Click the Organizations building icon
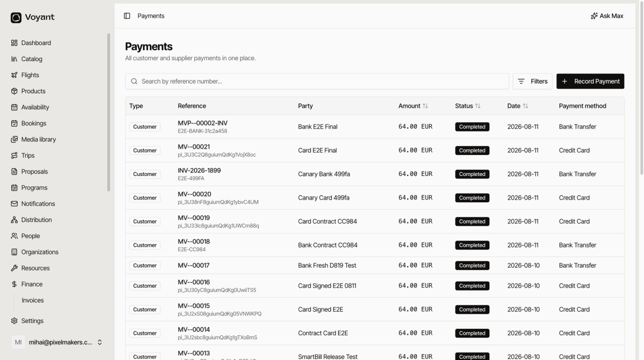Image resolution: width=644 pixels, height=360 pixels. click(14, 252)
